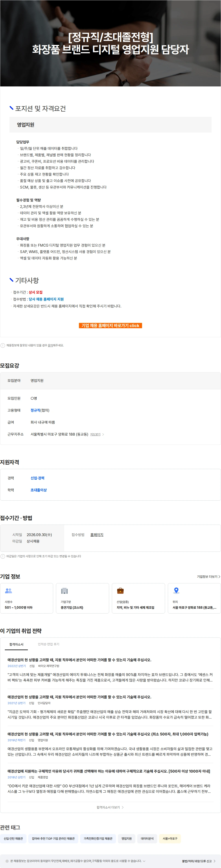Click the 서울특별시 마포구 양화로 188 address text
The image size is (221, 868).
[59, 434]
